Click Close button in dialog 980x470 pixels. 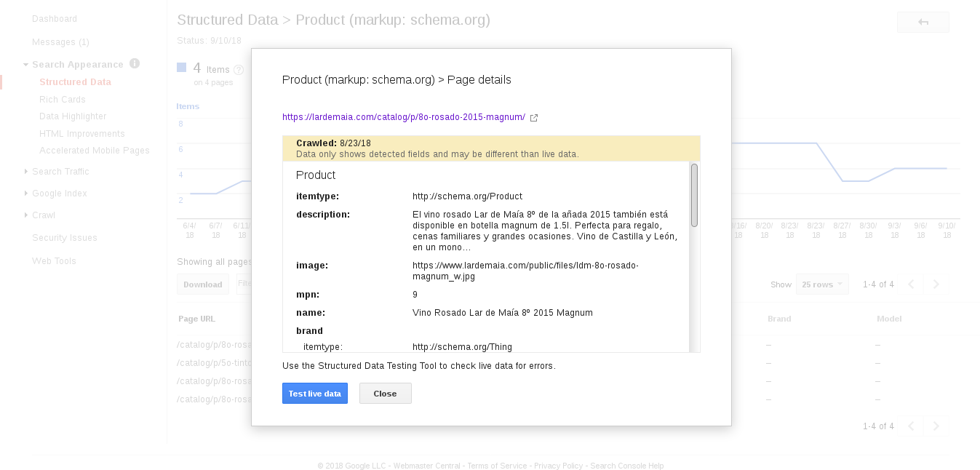point(386,394)
